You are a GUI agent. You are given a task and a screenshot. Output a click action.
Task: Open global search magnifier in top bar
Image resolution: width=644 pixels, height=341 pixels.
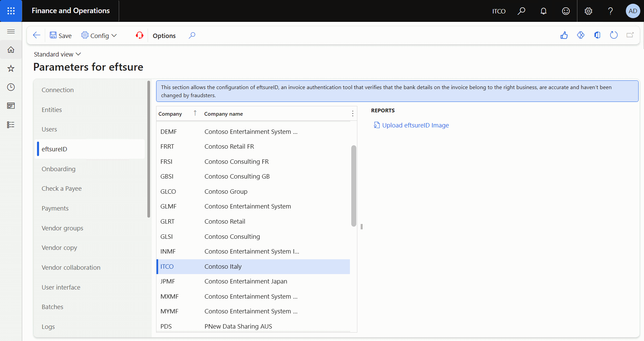521,11
